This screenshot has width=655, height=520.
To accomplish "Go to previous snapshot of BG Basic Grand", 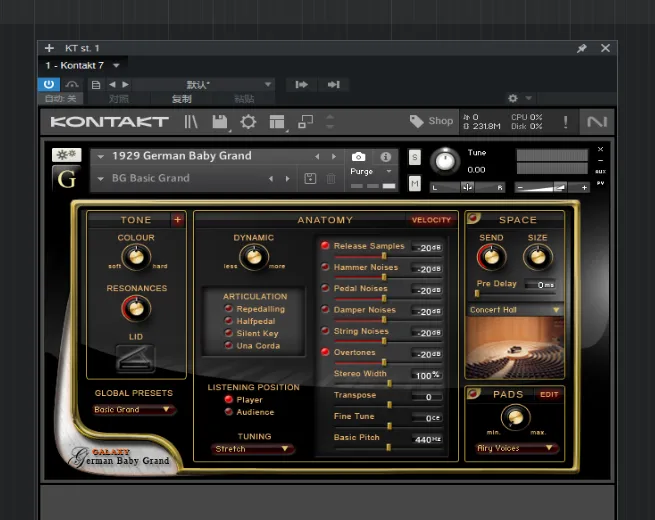I will click(271, 179).
